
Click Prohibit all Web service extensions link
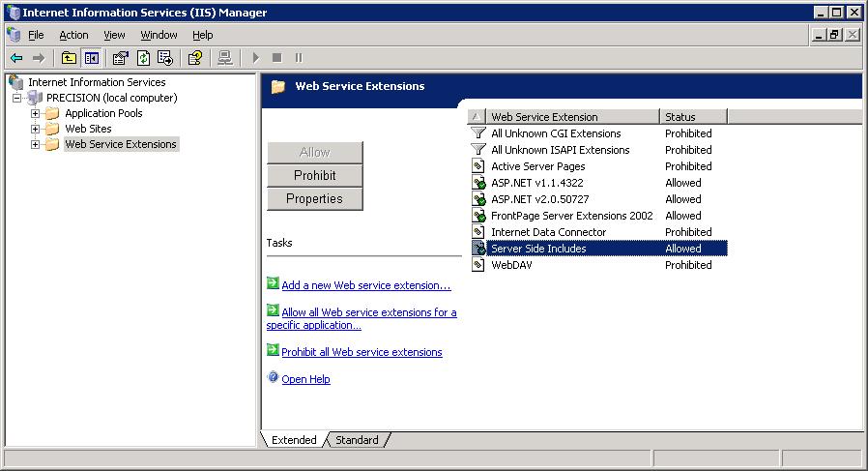(362, 352)
